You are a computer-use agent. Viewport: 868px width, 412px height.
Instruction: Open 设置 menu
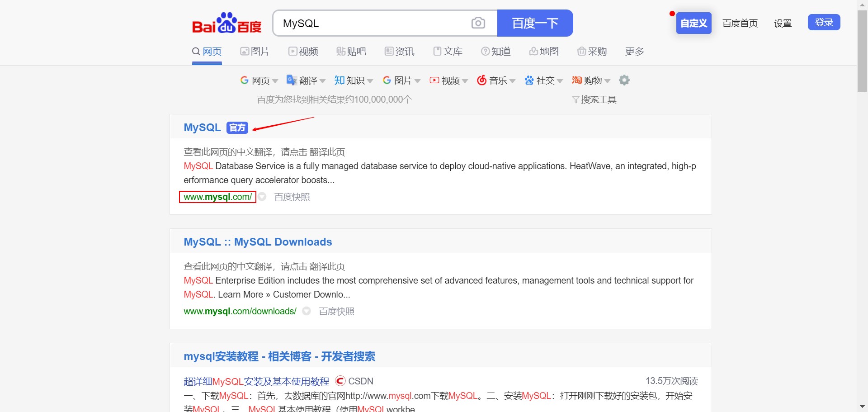pyautogui.click(x=783, y=23)
